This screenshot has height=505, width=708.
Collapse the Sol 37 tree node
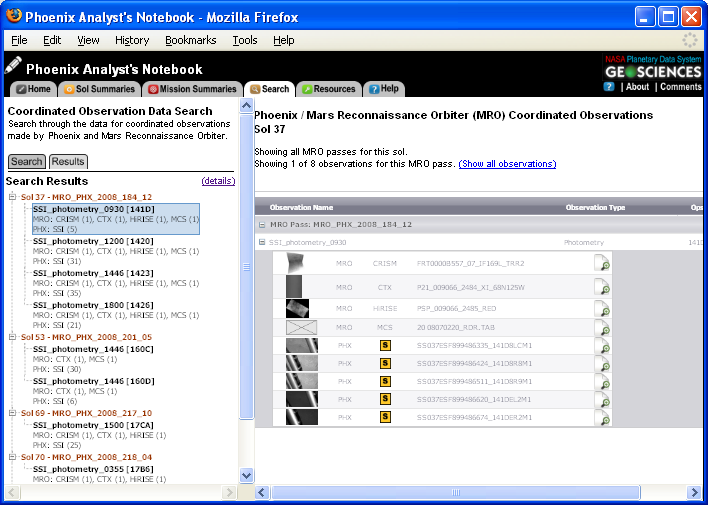pos(13,197)
